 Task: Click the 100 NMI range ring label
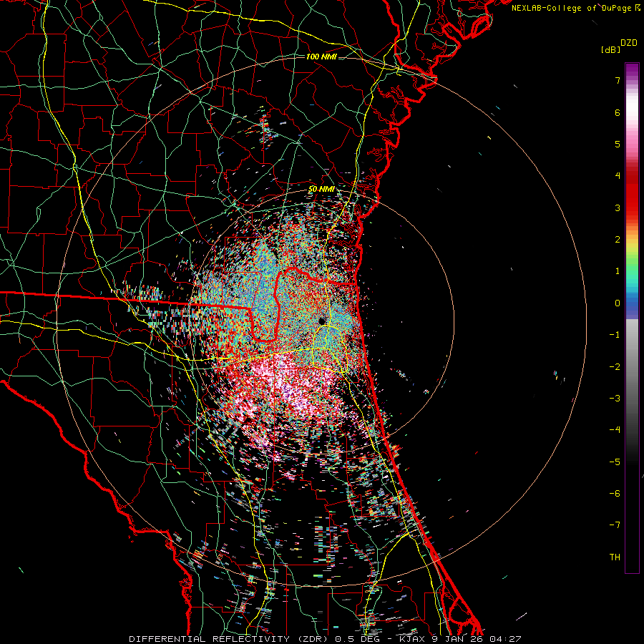coord(321,57)
